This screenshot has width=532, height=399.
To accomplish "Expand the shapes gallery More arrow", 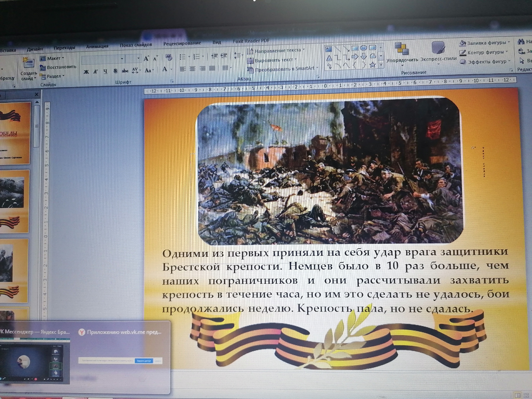I will (381, 64).
